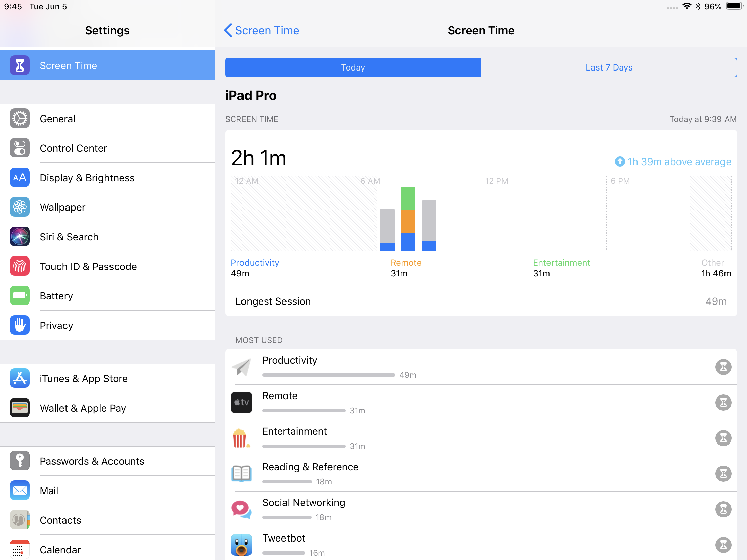Tap the Tweetbot 16m usage progress bar
The width and height of the screenshot is (747, 560).
pyautogui.click(x=284, y=553)
